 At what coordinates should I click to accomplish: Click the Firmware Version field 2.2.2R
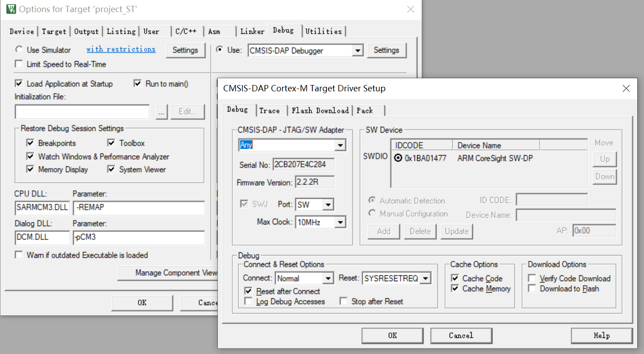(x=315, y=182)
